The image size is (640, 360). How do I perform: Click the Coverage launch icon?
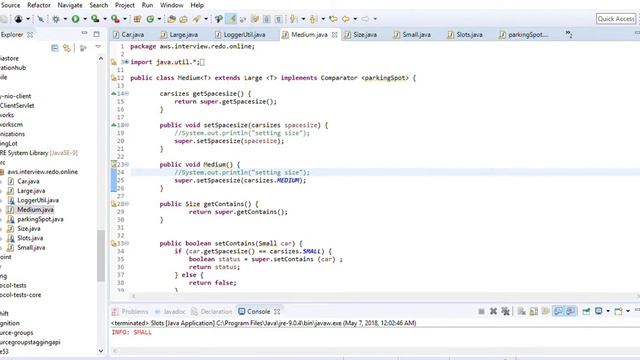95,19
